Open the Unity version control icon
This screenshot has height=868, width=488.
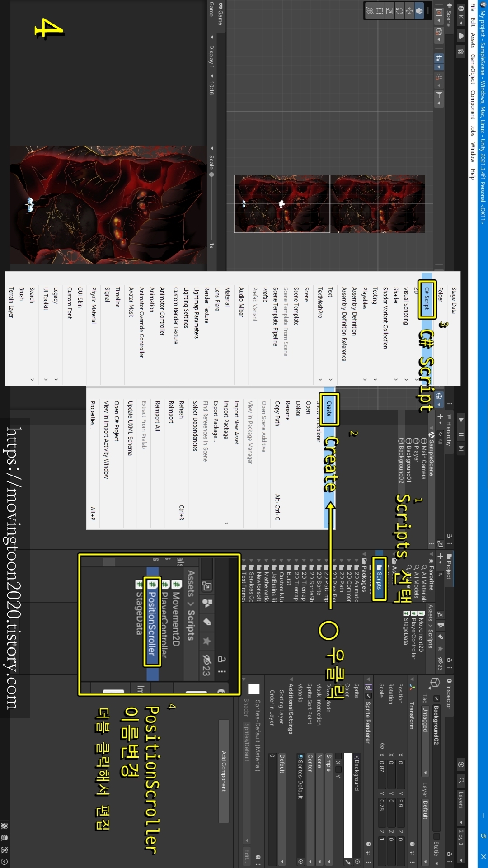[461, 52]
